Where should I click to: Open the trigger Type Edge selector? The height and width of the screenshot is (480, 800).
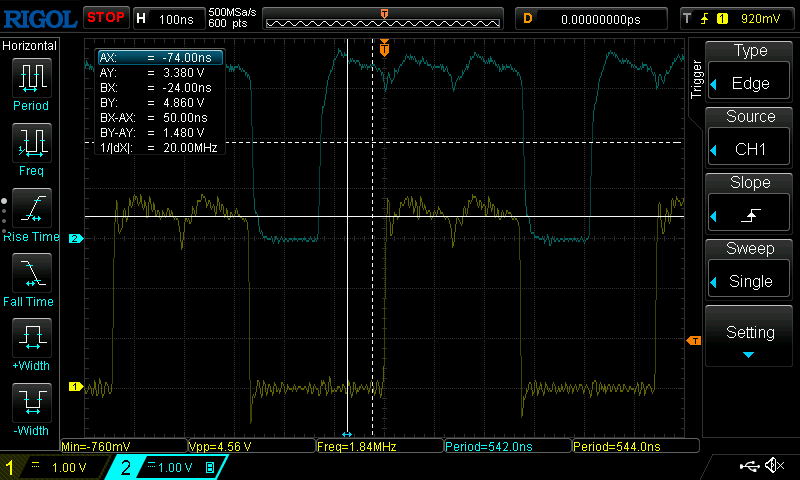(x=751, y=72)
